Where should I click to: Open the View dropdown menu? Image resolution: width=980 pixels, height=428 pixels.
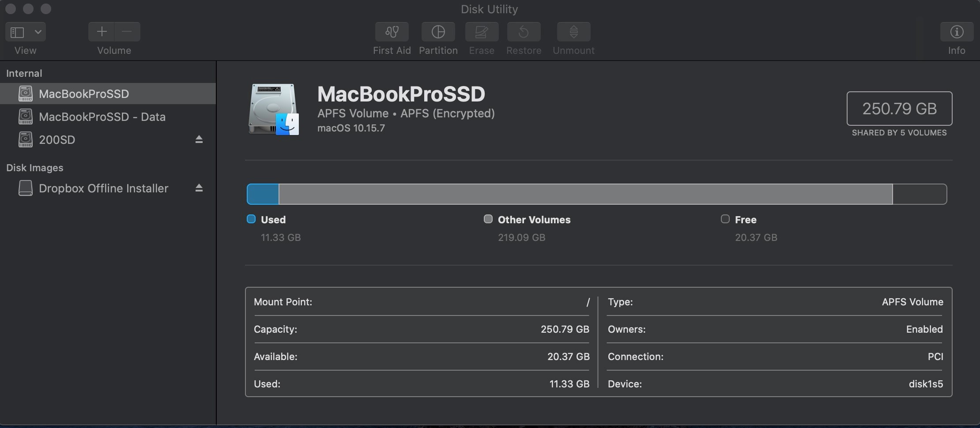(x=38, y=32)
